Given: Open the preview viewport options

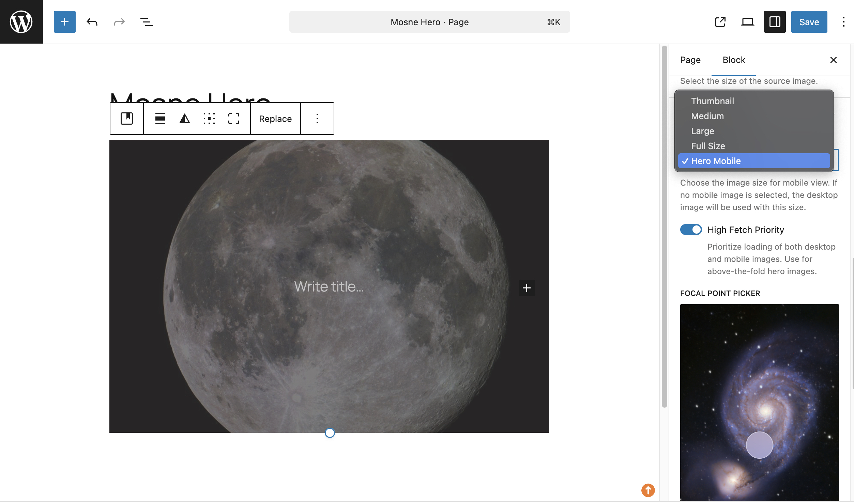Looking at the screenshot, I should [x=747, y=22].
